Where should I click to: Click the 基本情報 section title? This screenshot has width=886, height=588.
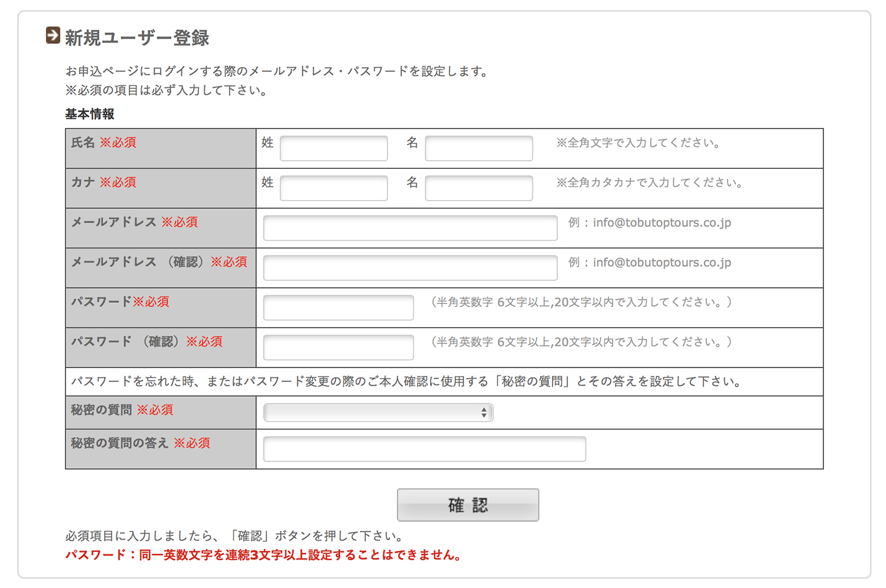pyautogui.click(x=90, y=114)
